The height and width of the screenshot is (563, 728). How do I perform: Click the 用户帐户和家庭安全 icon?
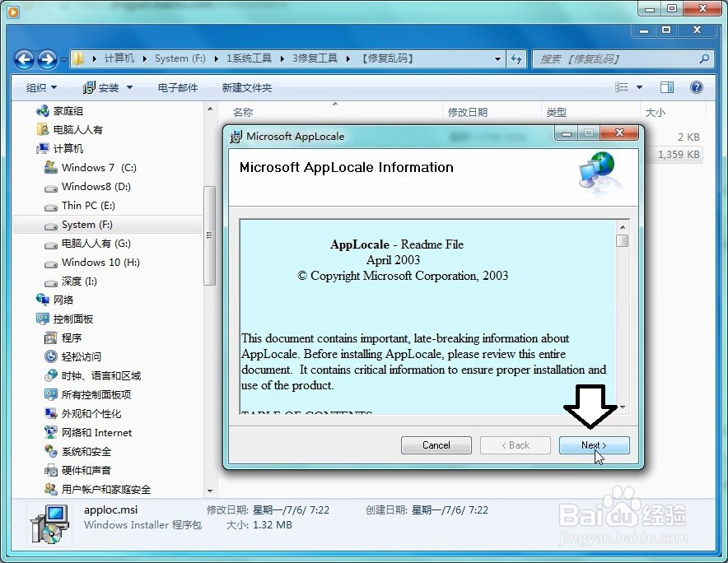(x=50, y=489)
